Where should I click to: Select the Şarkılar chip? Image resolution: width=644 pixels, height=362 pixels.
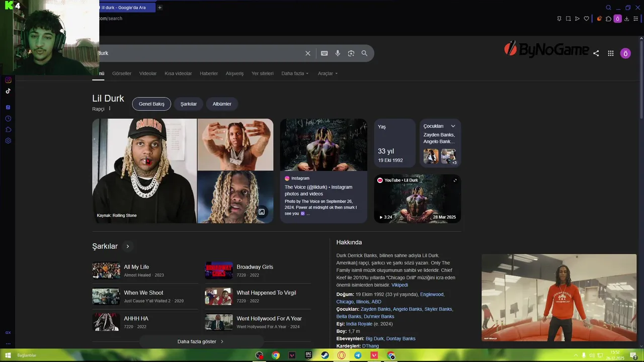tap(189, 104)
